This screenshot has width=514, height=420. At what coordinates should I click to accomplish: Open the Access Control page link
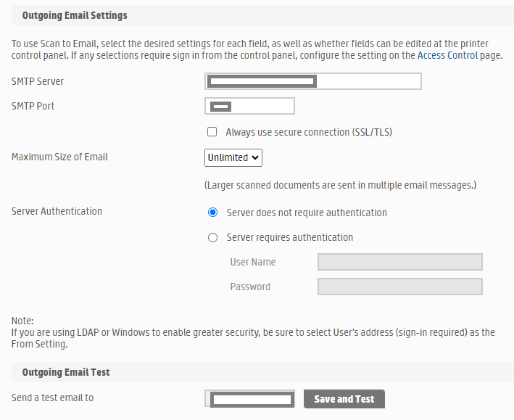[x=447, y=55]
